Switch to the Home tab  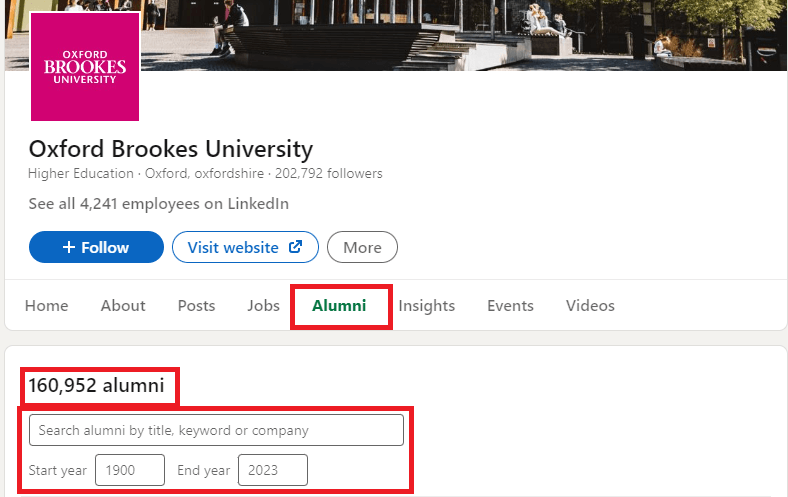coord(47,306)
